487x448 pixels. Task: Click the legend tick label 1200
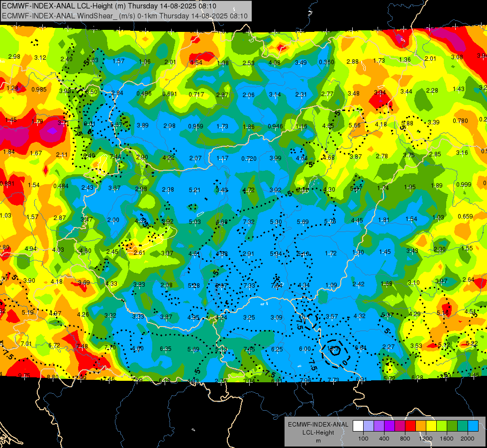pos(426,439)
